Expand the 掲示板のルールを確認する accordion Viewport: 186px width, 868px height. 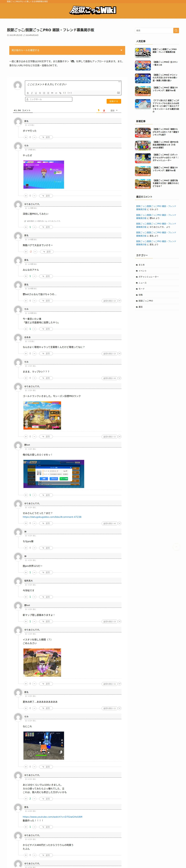click(x=67, y=50)
